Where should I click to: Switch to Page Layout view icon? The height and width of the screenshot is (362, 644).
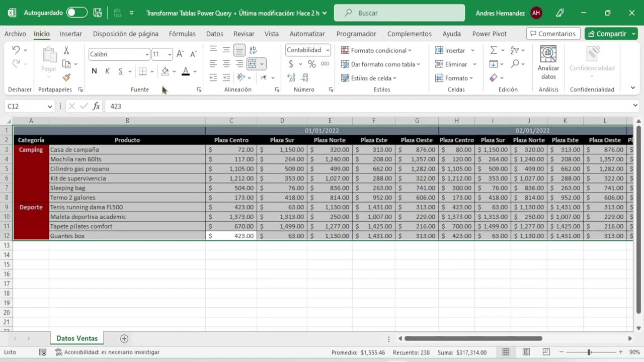tap(526, 352)
